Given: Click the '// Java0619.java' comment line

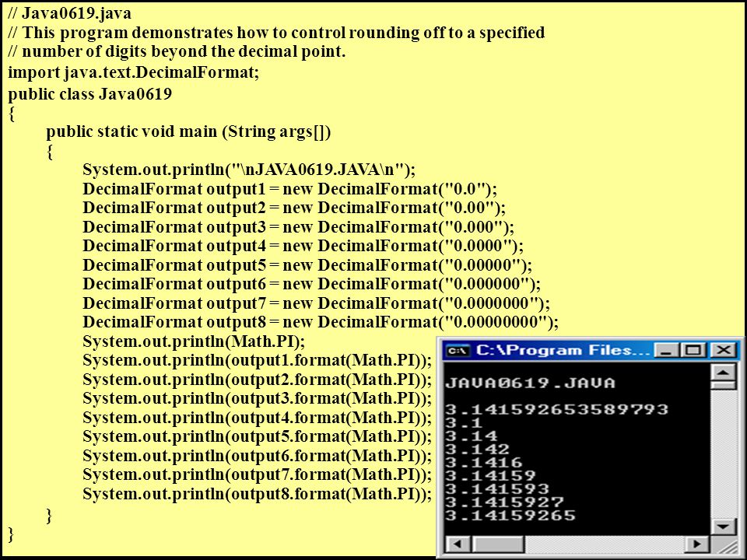Looking at the screenshot, I should [x=69, y=13].
